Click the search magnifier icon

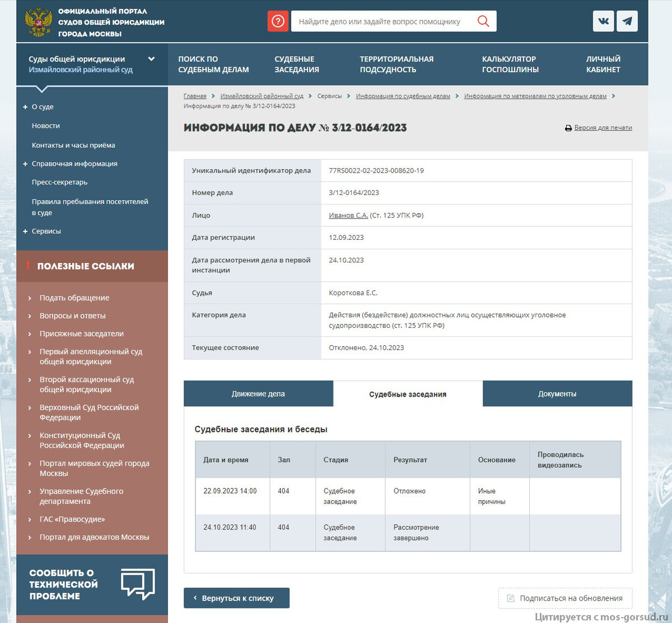pos(483,21)
